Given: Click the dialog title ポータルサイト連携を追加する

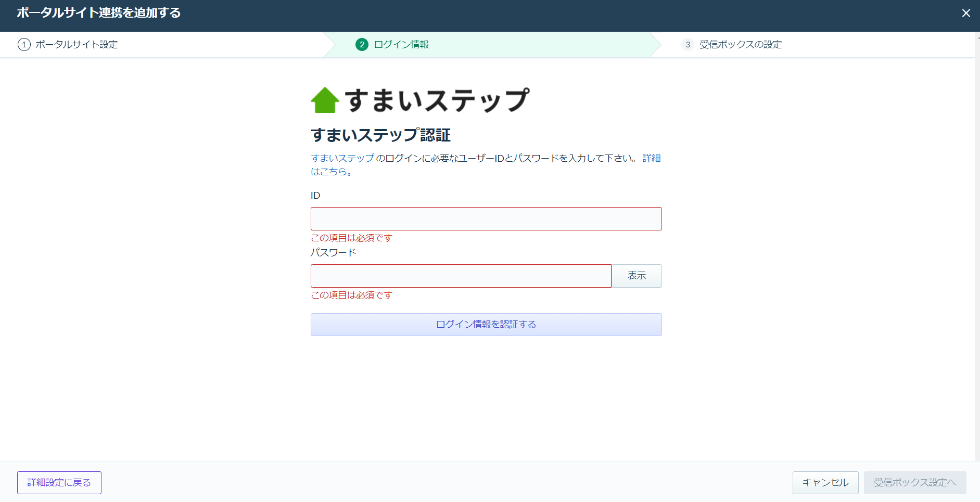Looking at the screenshot, I should 99,13.
